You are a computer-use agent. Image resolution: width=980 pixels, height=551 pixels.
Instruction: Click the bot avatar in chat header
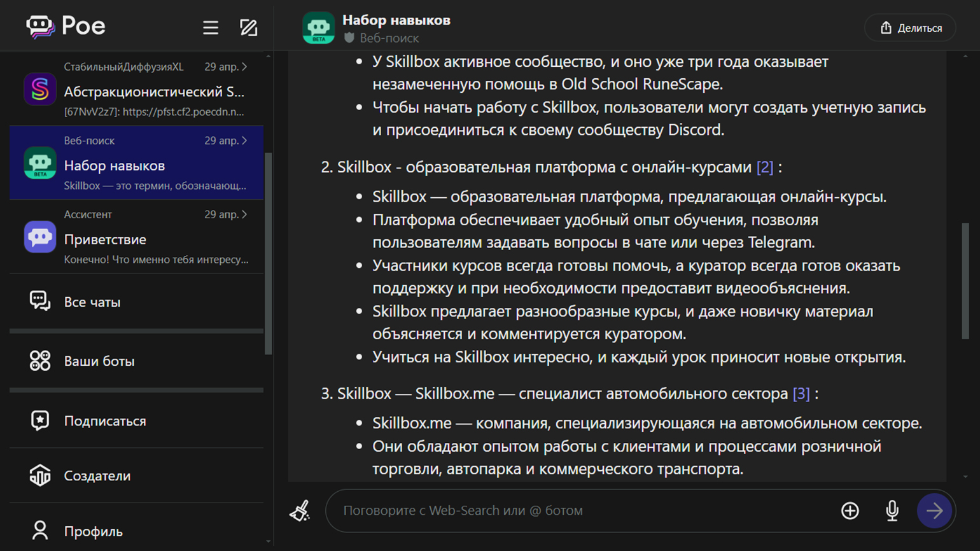click(x=318, y=28)
